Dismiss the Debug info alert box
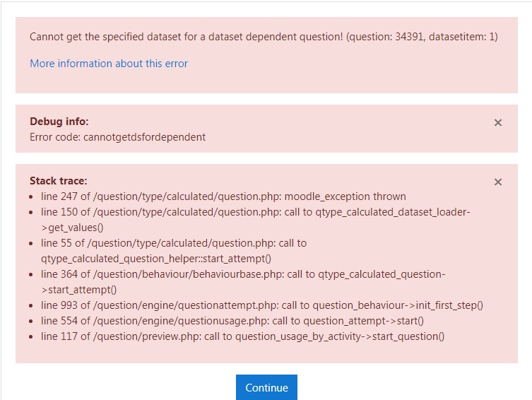Image resolution: width=532 pixels, height=400 pixels. (497, 123)
